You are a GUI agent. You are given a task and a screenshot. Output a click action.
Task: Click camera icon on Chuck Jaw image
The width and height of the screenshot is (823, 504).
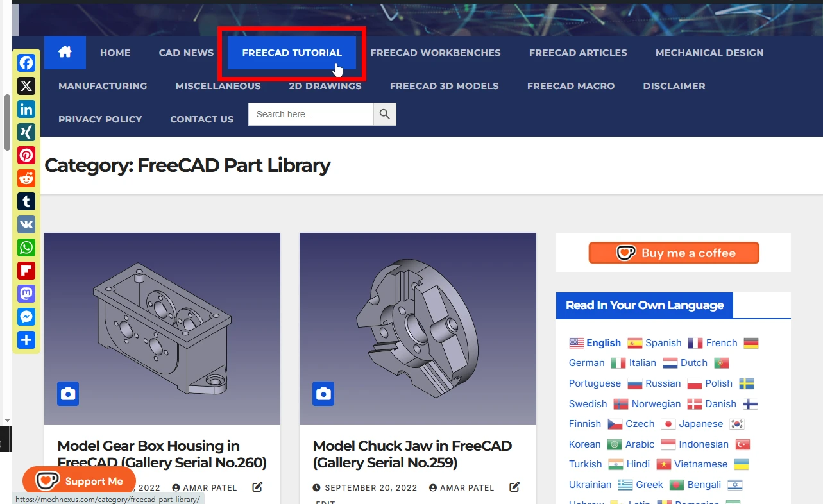point(323,394)
